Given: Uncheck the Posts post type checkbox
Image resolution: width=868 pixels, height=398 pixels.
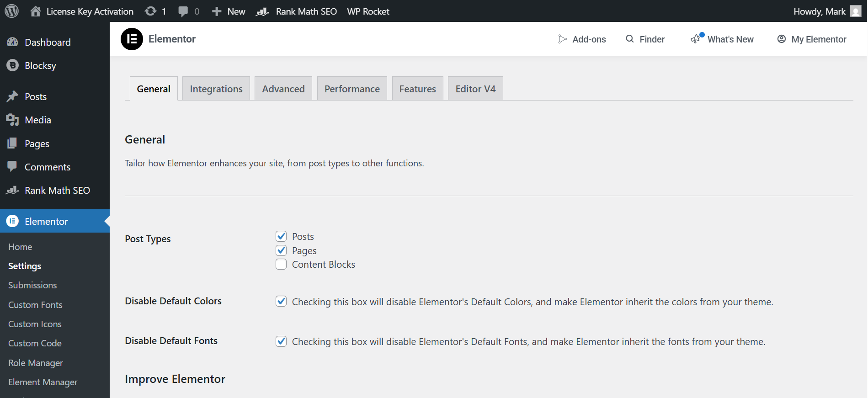Looking at the screenshot, I should point(281,236).
